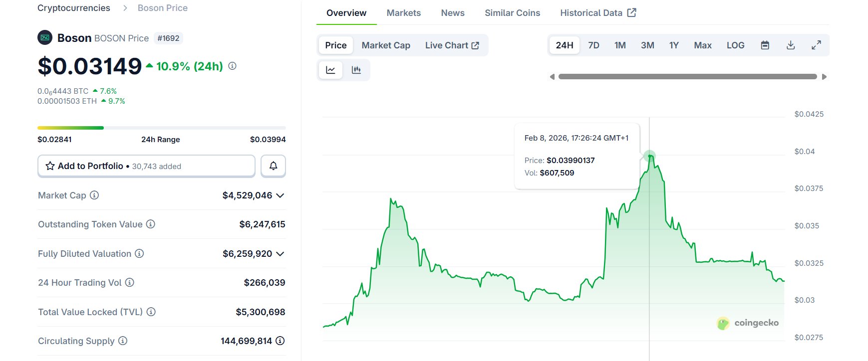Expand Fully Diluted Valuation chevron
Screen dimensions: 868x361
(280, 254)
